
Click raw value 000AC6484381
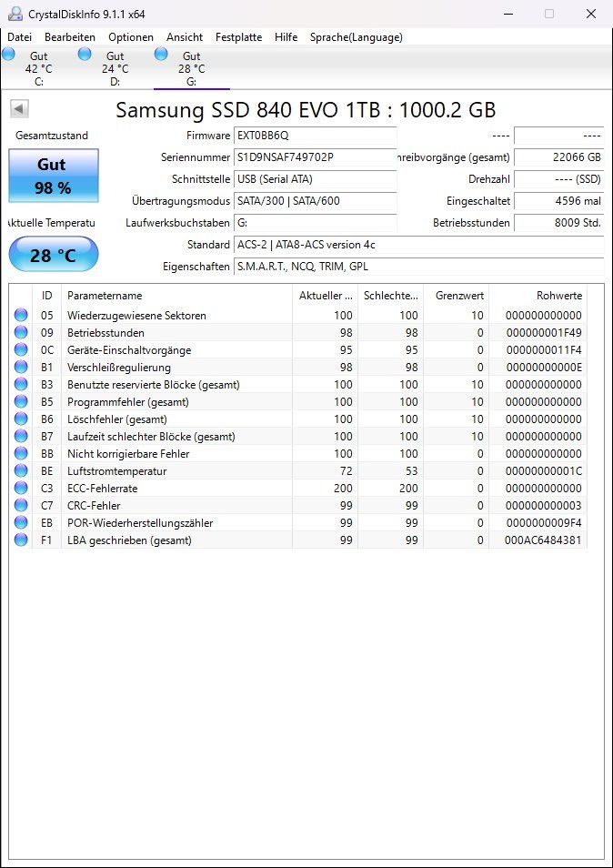click(x=543, y=540)
